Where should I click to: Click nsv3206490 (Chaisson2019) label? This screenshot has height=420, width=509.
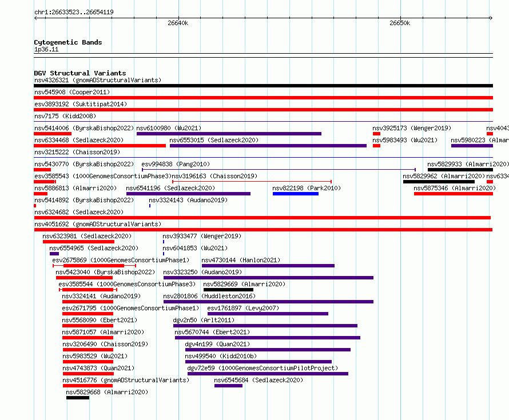(105, 344)
